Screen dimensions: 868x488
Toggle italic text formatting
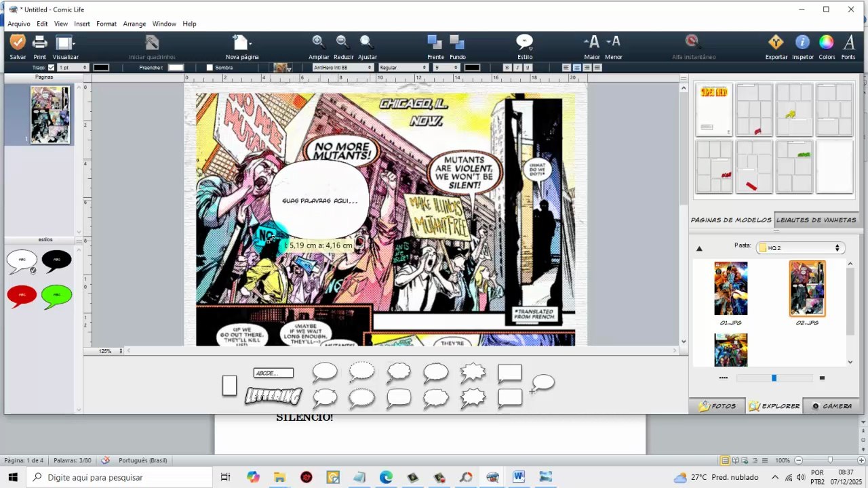click(x=517, y=68)
